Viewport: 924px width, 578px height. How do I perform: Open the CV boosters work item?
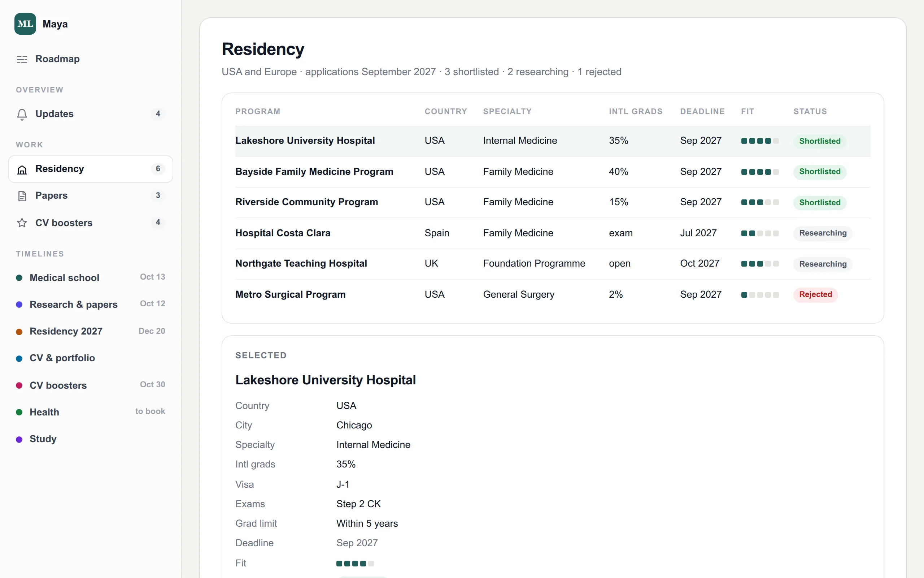click(91, 223)
